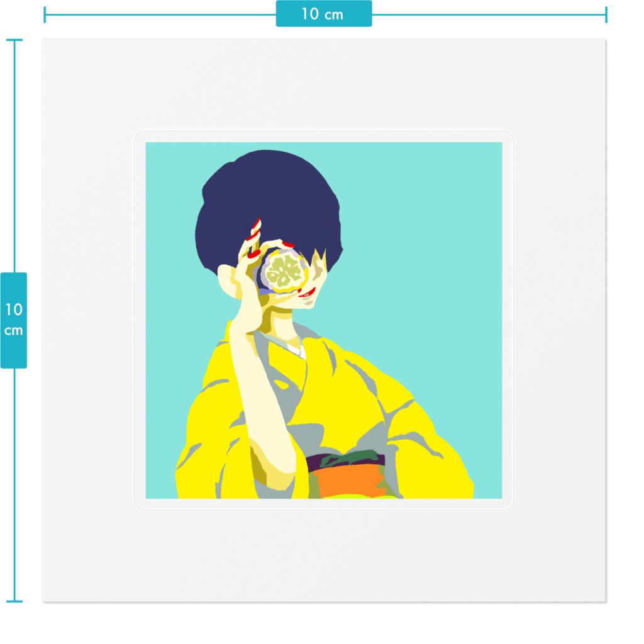
Task: Click the right end tick of the width ruler
Action: click(606, 15)
